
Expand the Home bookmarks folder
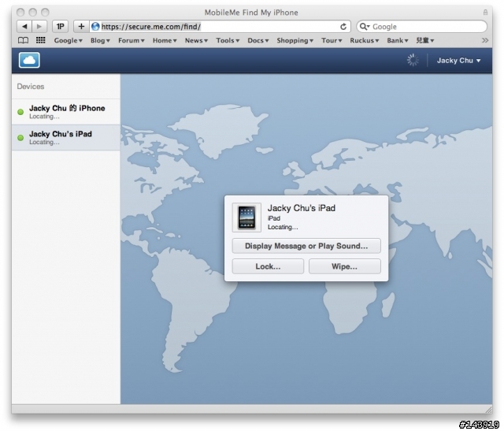tap(165, 40)
